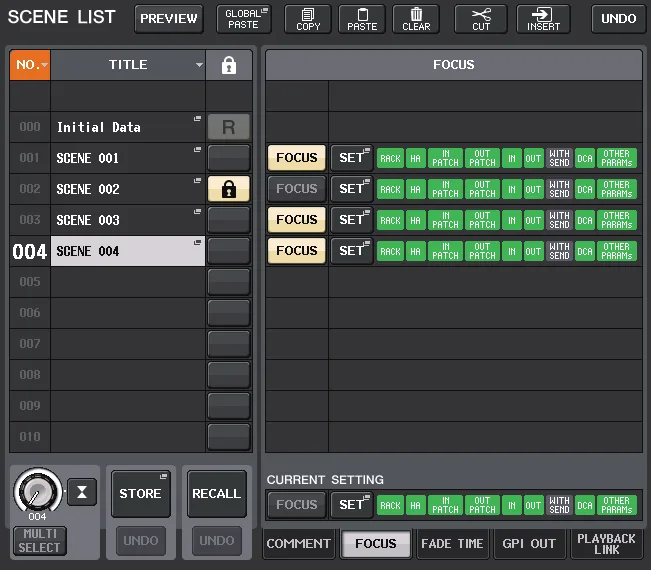651x570 pixels.
Task: Click the STORE button
Action: tap(141, 494)
